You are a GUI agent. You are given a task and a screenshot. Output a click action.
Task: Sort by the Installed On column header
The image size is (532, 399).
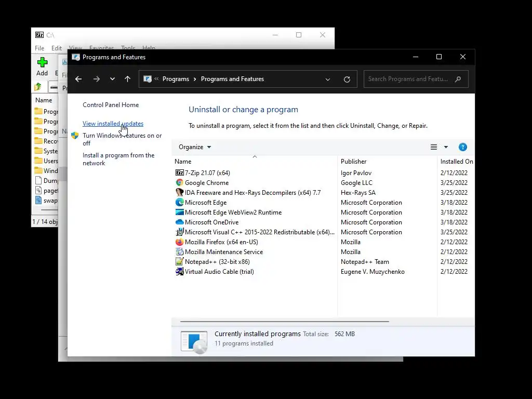point(456,162)
